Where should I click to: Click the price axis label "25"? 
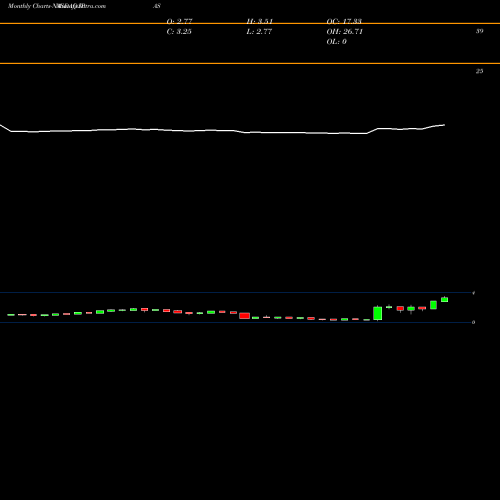pos(479,71)
